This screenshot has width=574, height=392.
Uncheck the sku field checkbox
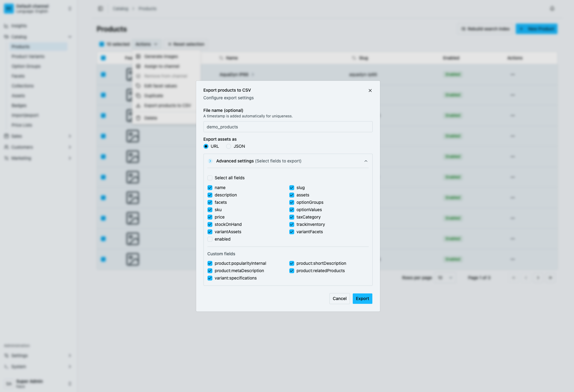210,210
